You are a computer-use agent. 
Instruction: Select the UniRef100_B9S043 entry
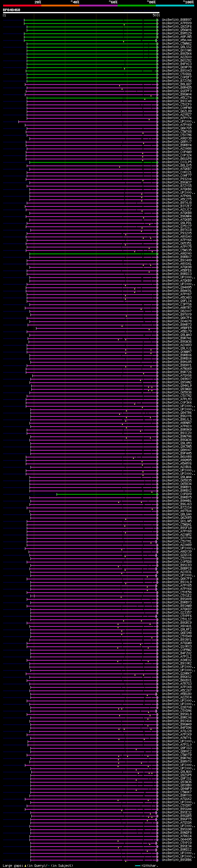[177, 71]
